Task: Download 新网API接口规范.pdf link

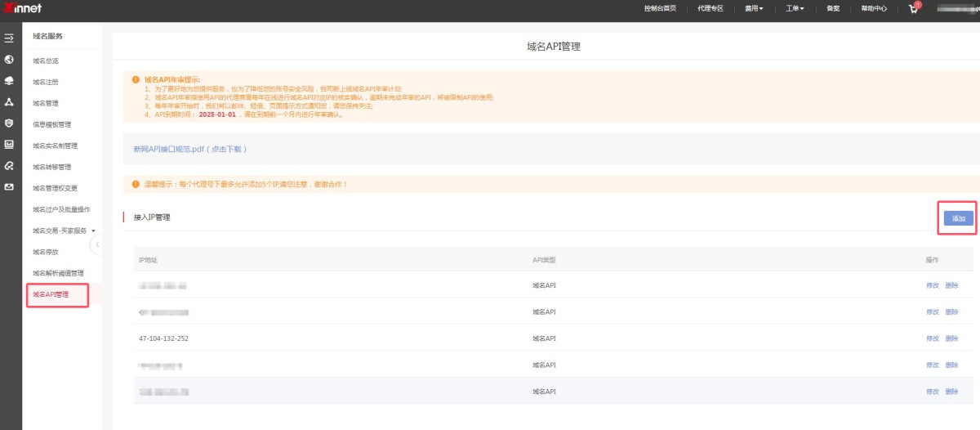Action: 189,150
